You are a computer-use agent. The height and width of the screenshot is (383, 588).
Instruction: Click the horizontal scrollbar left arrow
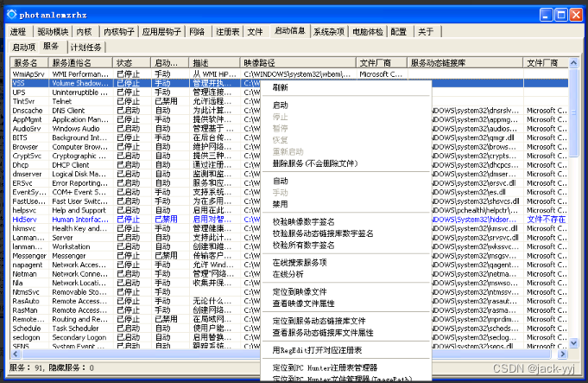[x=16, y=354]
